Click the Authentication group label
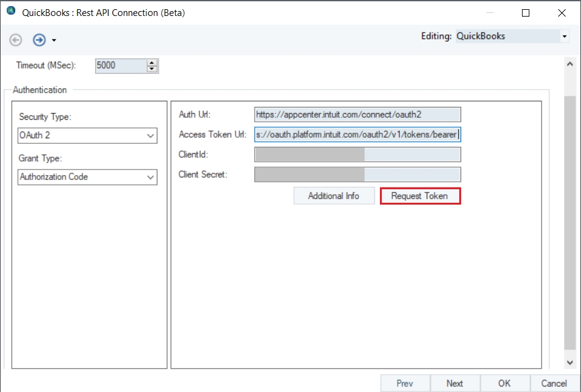The height and width of the screenshot is (392, 581). click(x=39, y=90)
